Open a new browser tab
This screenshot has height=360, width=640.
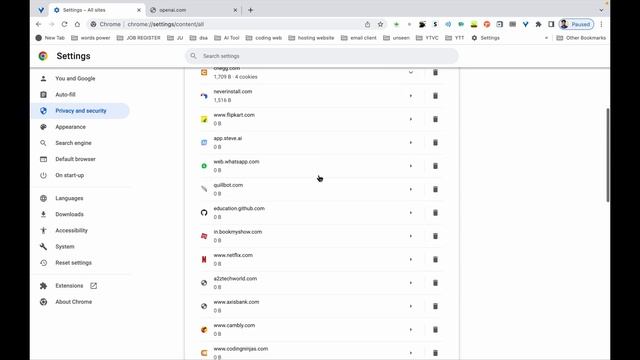click(251, 10)
